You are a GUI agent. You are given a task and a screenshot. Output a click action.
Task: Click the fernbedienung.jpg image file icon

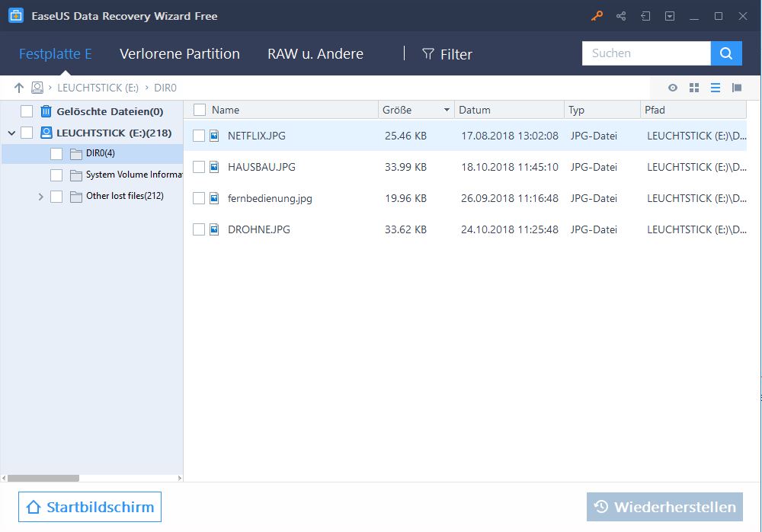tap(214, 198)
